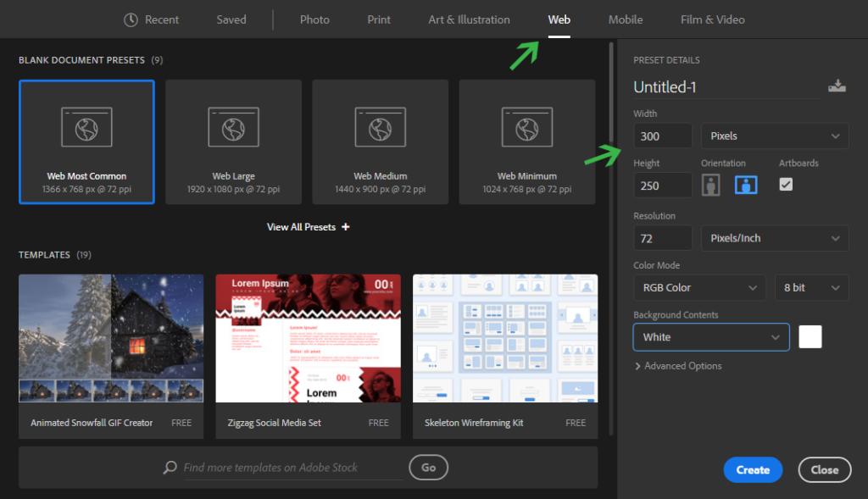Switch to the Saved tab
Viewport: 868px width, 499px height.
[x=231, y=20]
